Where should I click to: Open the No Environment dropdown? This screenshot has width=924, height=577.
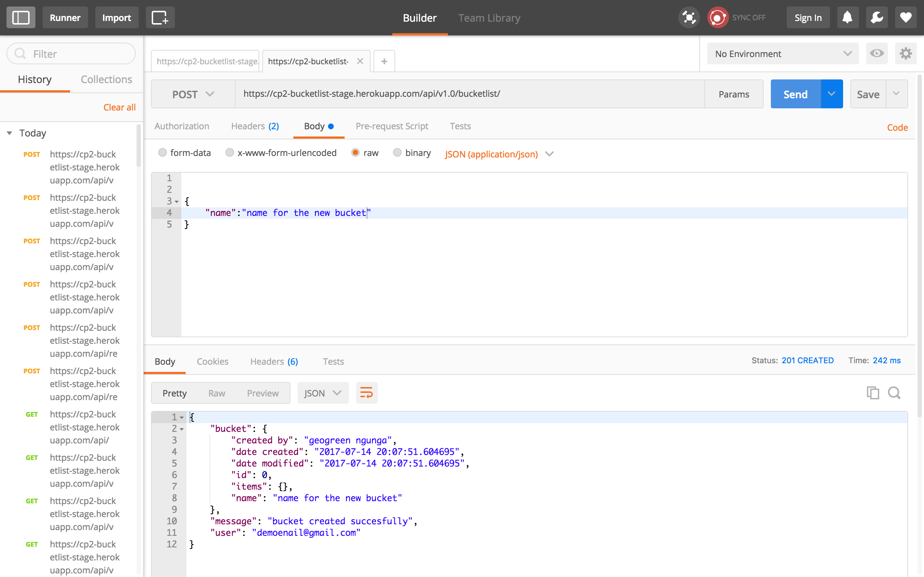tap(781, 53)
